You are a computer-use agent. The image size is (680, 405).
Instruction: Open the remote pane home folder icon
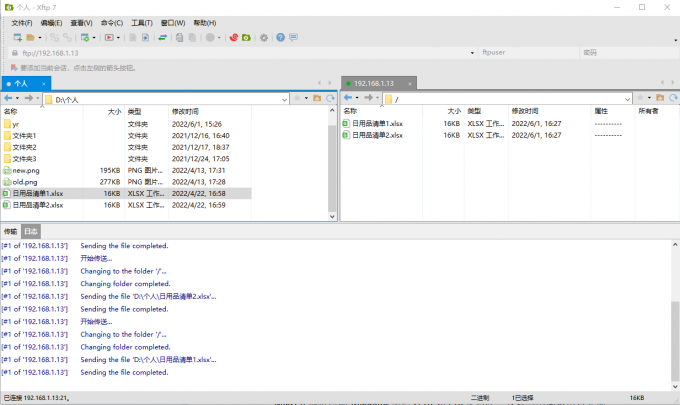coord(660,98)
